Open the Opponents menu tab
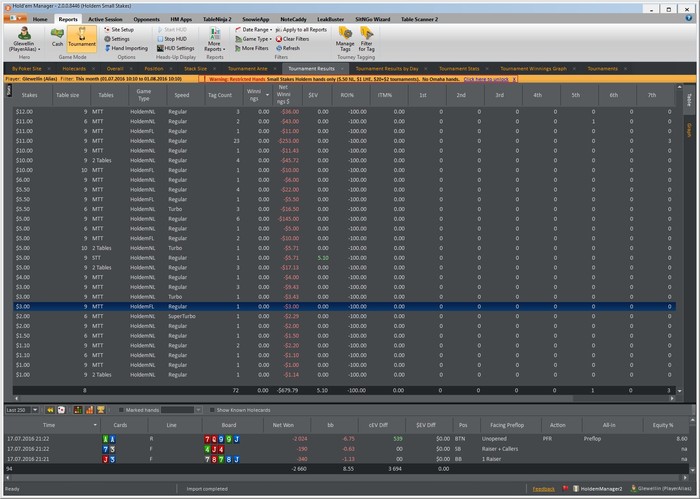 click(x=146, y=19)
